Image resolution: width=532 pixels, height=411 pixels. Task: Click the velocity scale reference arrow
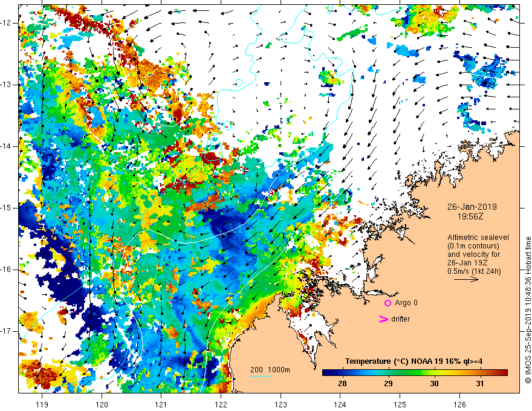click(x=466, y=279)
